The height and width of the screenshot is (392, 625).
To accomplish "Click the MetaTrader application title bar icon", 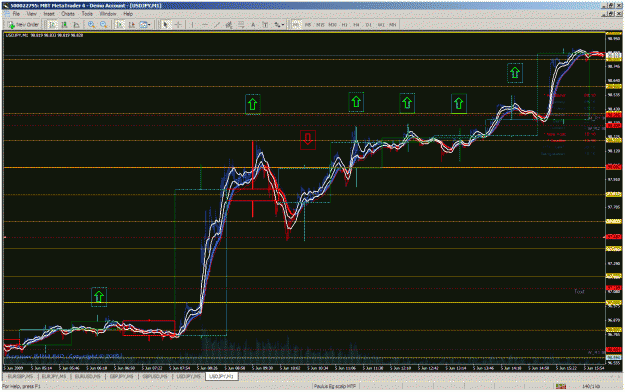I will 7,6.
